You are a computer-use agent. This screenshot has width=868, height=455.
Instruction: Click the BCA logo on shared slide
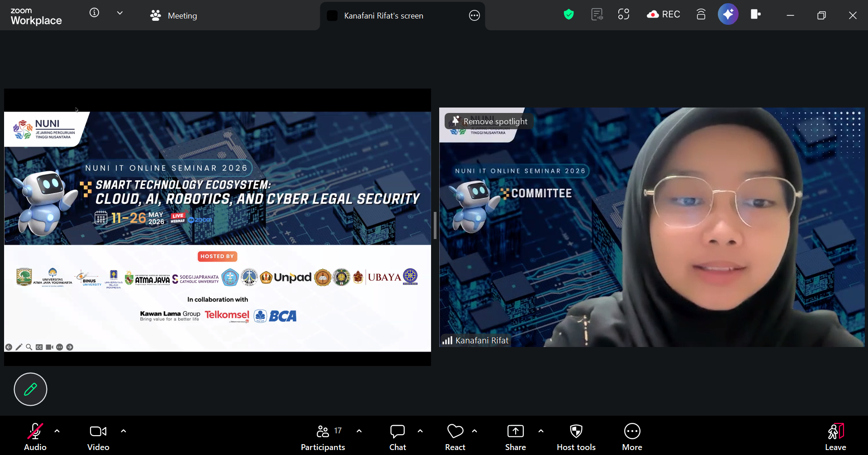(x=275, y=316)
